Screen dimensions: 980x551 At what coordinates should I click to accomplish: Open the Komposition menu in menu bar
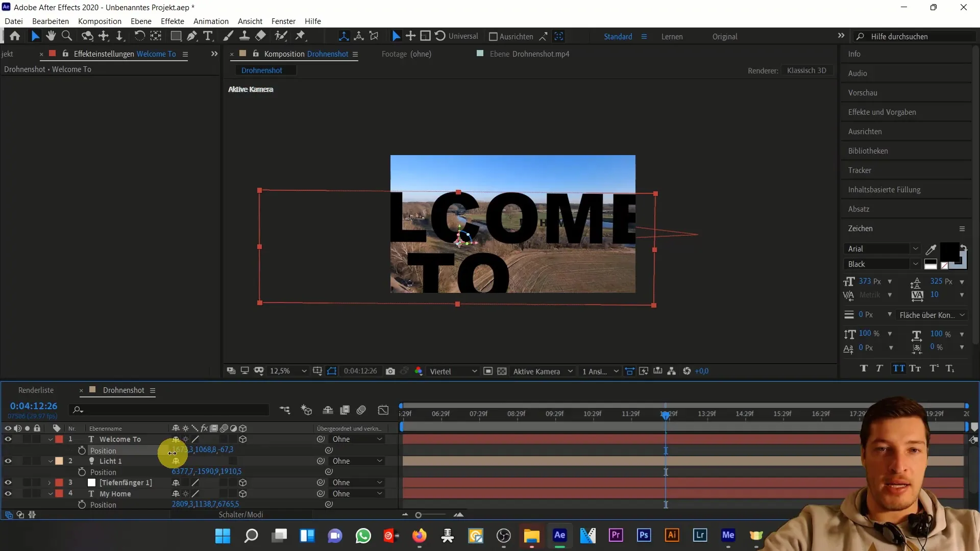click(x=100, y=21)
